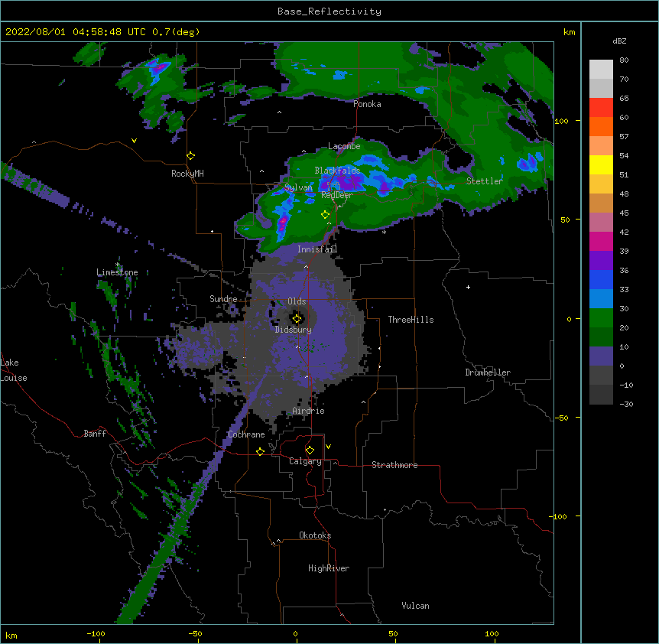Click the yellow V marker northwest of RockyMH
This screenshot has width=659, height=644.
pos(134,141)
